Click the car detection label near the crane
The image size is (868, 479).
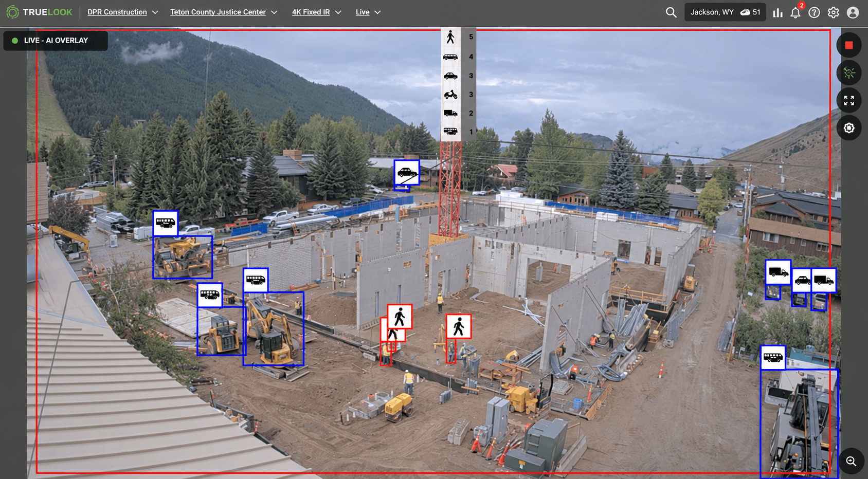tap(407, 172)
